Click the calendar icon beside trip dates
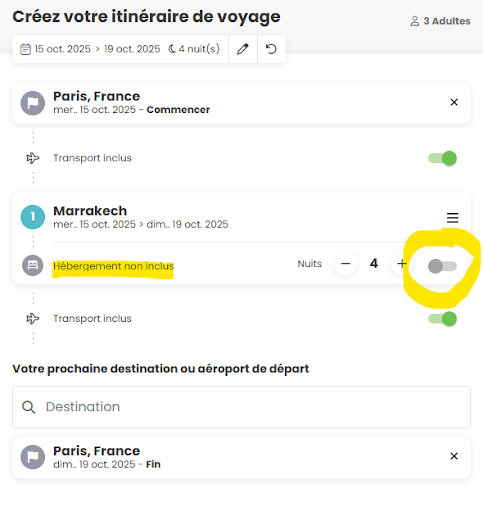483x512 pixels. (25, 49)
